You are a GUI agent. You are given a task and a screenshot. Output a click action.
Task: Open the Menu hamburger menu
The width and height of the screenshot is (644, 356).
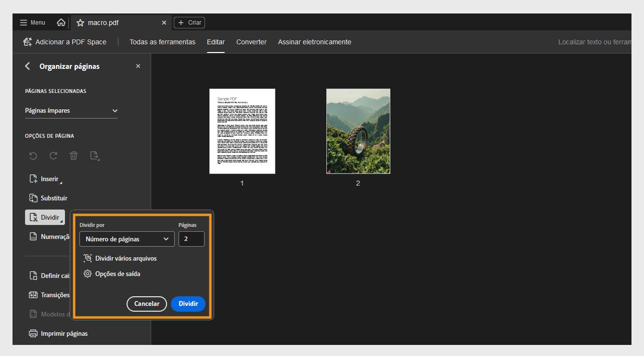33,23
